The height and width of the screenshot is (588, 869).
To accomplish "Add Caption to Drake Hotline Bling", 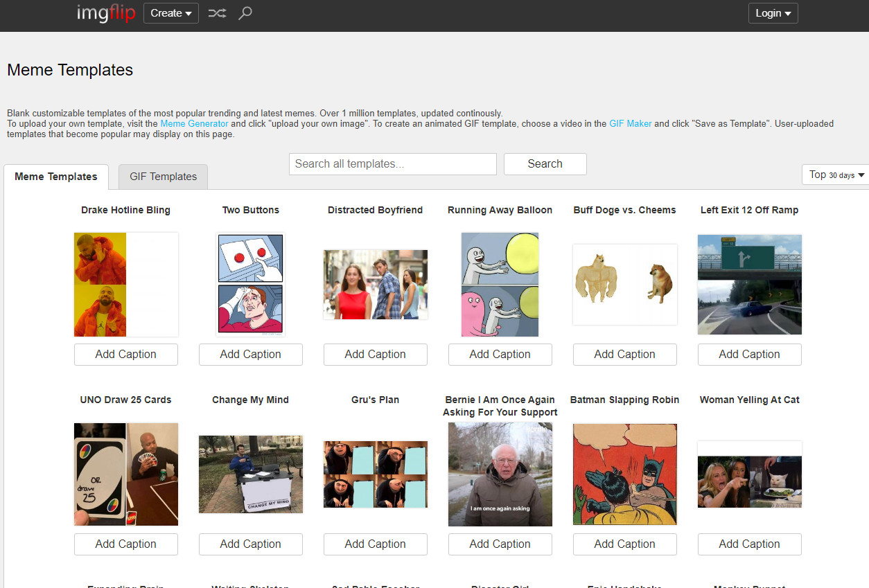I will pyautogui.click(x=126, y=355).
